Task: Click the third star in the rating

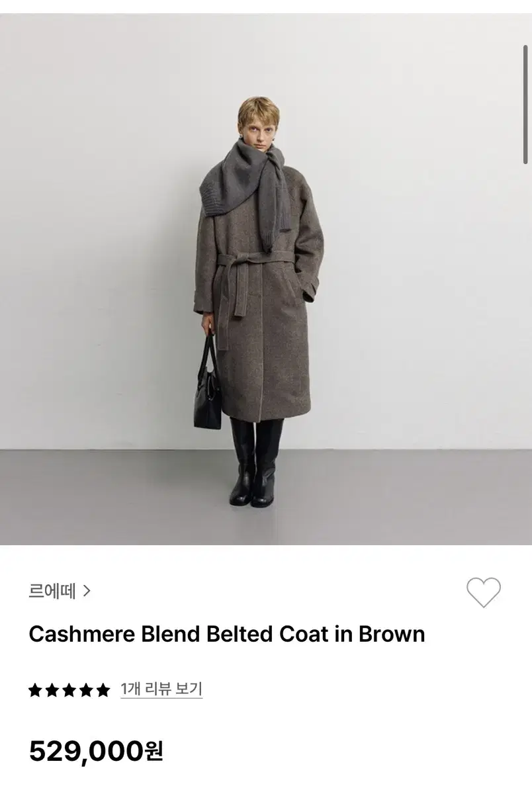Action: click(x=69, y=690)
